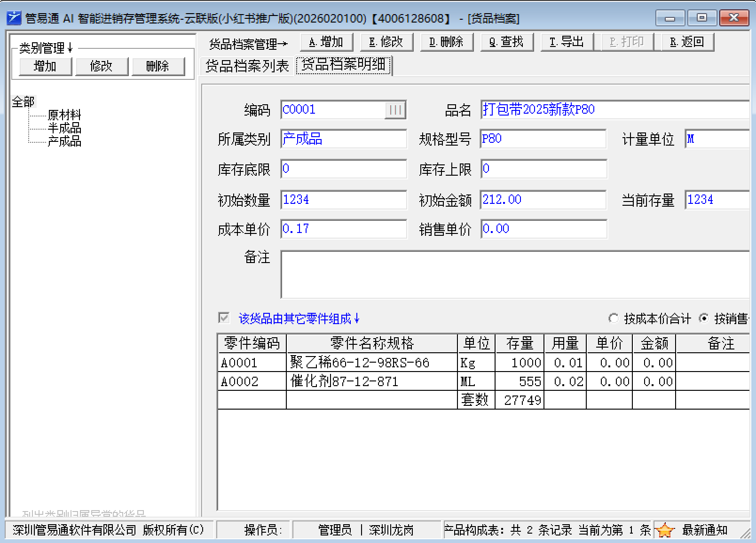756x543 pixels.
Task: Click the app logo icon in title bar
Action: (x=14, y=18)
